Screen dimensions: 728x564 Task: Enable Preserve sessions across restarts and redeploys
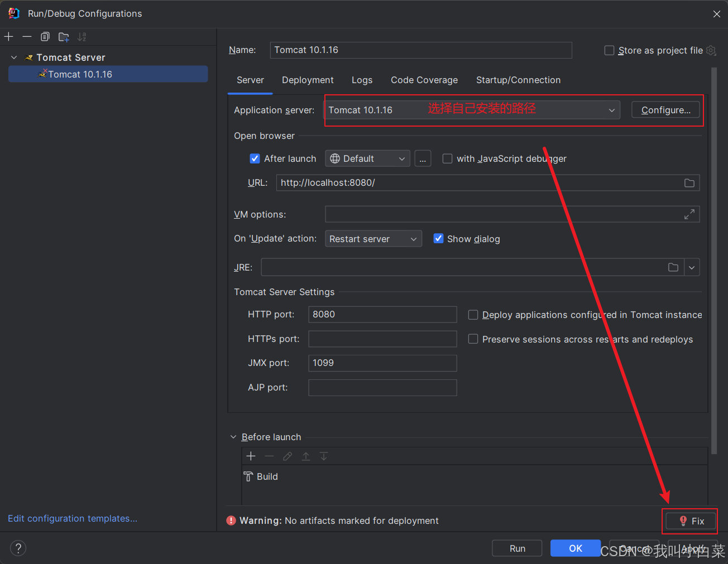[473, 339]
